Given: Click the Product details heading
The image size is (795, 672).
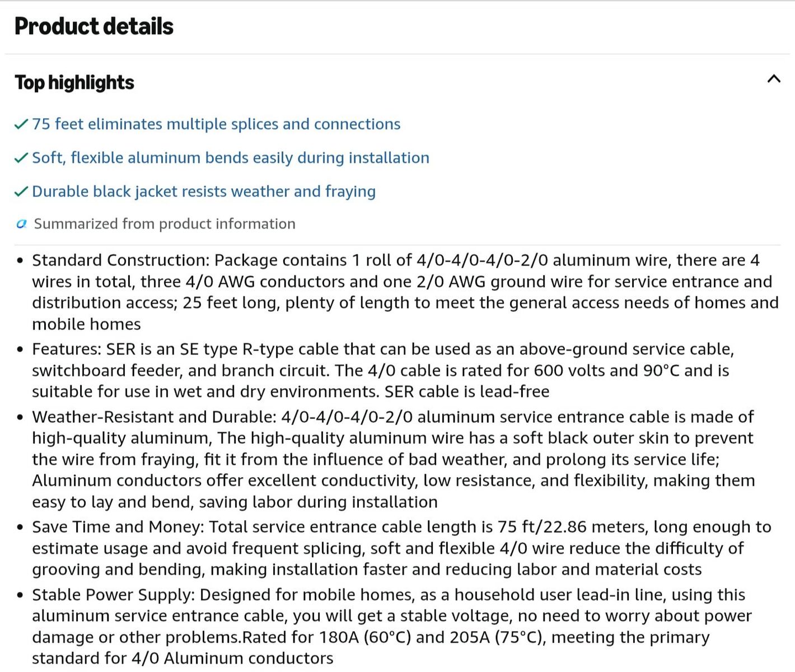Looking at the screenshot, I should click(x=94, y=26).
